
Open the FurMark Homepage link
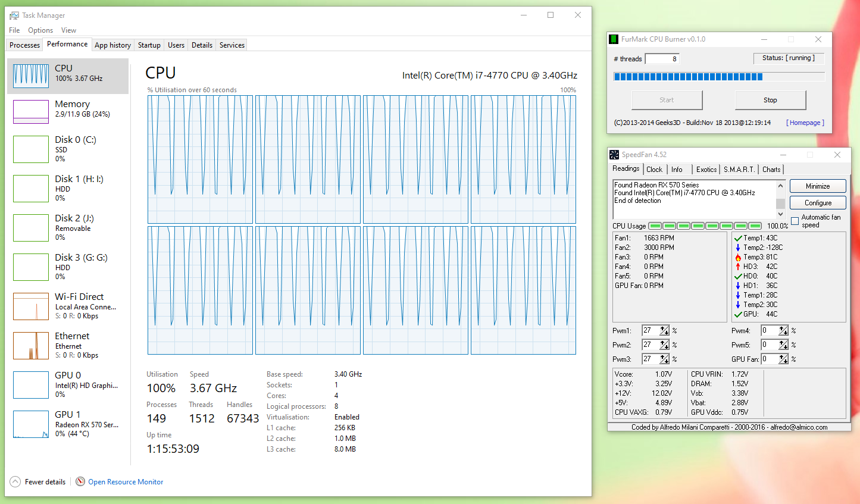pos(805,123)
